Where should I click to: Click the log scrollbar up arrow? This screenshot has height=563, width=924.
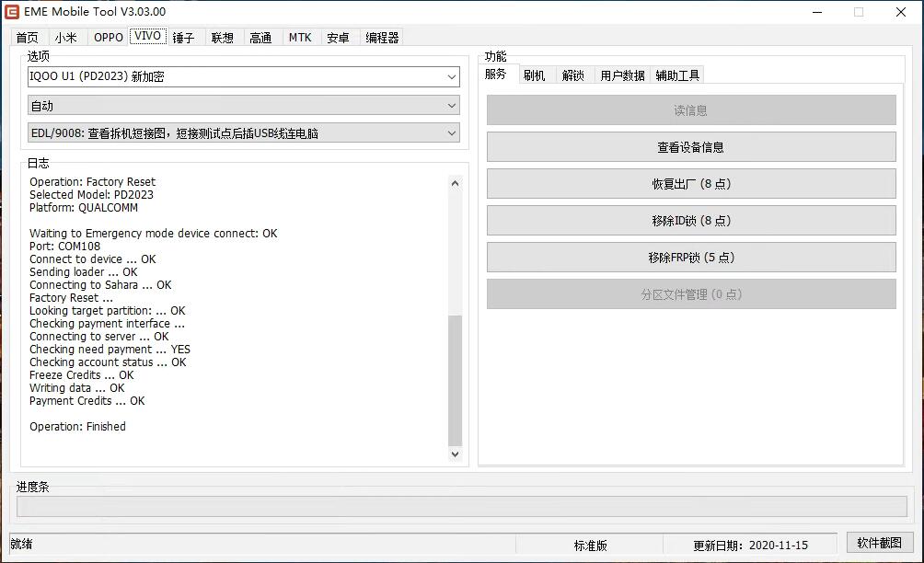455,183
